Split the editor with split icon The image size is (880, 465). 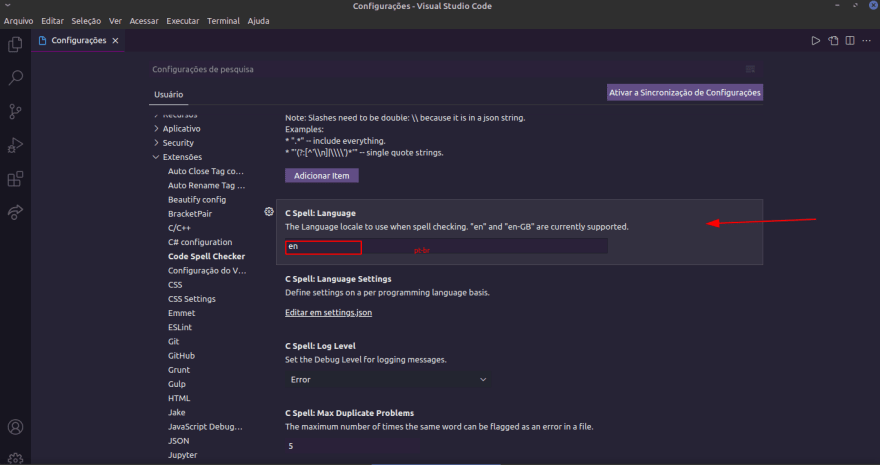tap(850, 40)
